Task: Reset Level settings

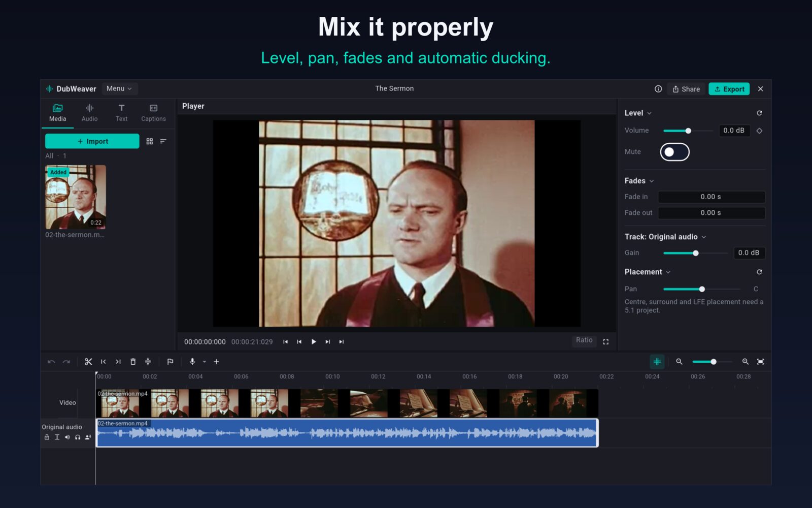Action: (759, 113)
